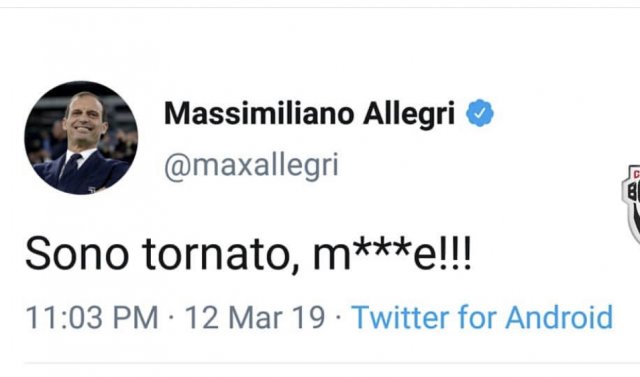This screenshot has width=640, height=377.
Task: Click the dot separator before Twitter for Android
Action: pos(338,317)
